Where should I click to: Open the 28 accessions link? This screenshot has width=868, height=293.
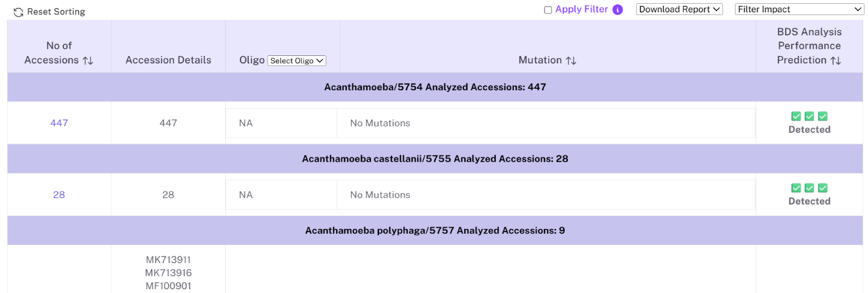(x=59, y=195)
